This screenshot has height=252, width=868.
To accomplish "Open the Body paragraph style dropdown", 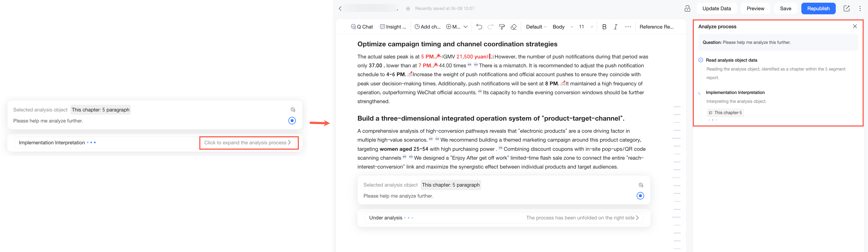I will coord(562,27).
